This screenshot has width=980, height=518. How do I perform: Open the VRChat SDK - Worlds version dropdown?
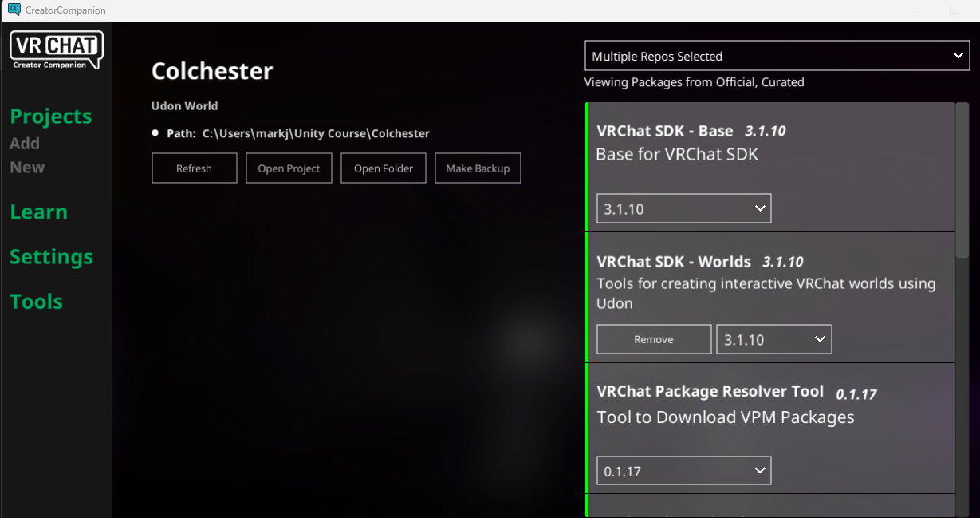point(774,339)
